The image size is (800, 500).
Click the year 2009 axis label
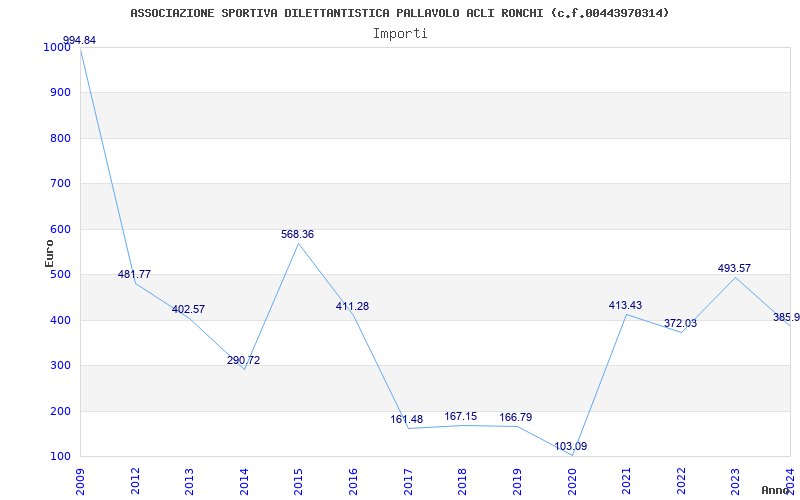tap(80, 481)
